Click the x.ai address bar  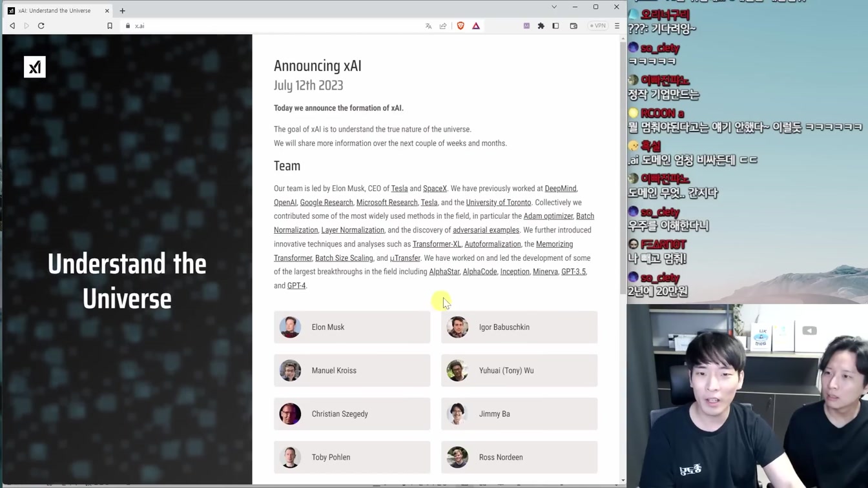(x=271, y=26)
